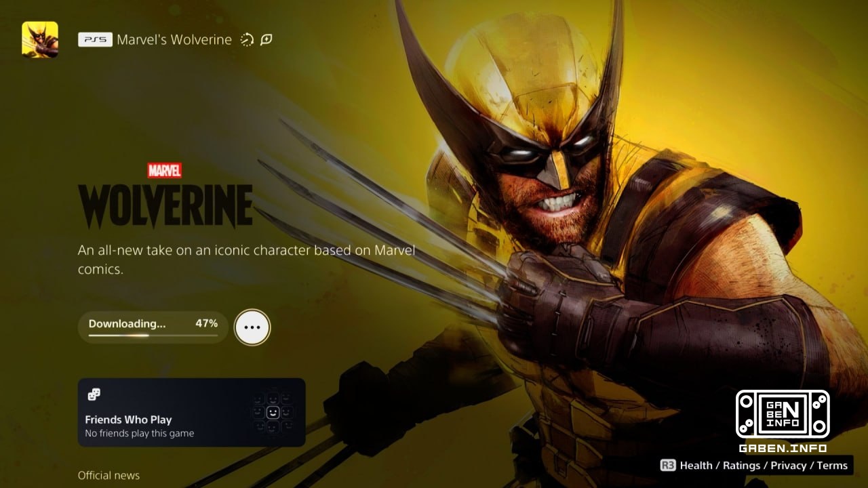Viewport: 868px width, 488px height.
Task: Select the Downloading 47% button
Action: pos(153,327)
